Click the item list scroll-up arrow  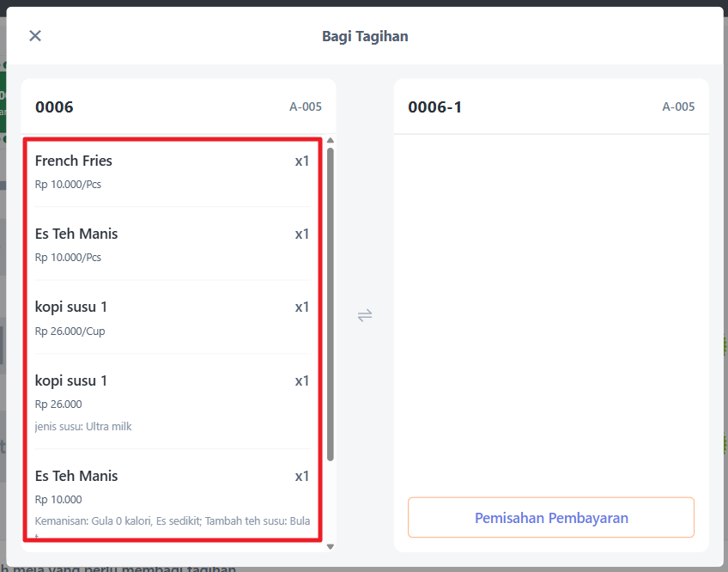pos(331,141)
